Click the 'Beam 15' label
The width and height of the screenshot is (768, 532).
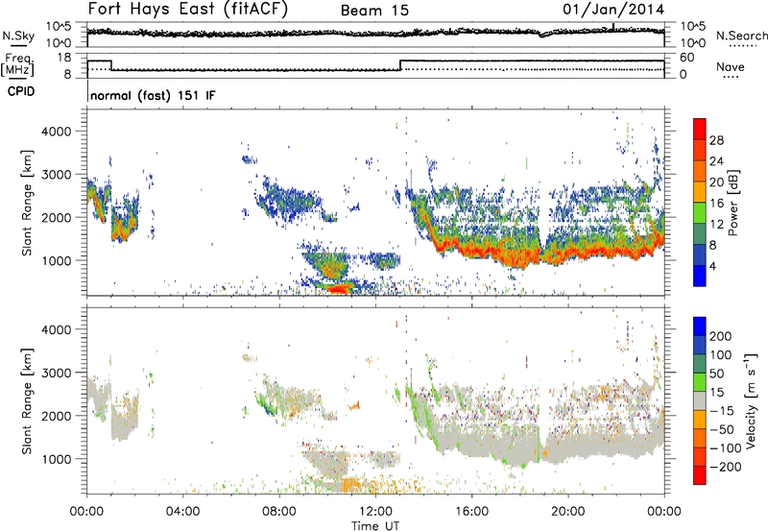(x=374, y=11)
